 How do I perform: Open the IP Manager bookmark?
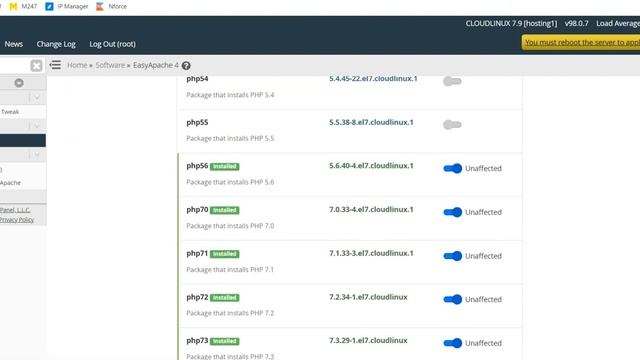(67, 7)
